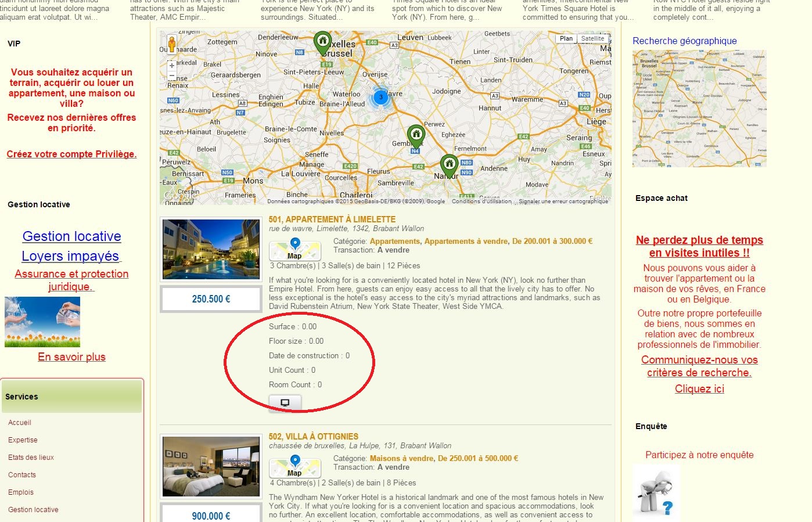Screen dimensions: 812x522
Task: Click the green house marker near Brussels
Action: click(322, 44)
